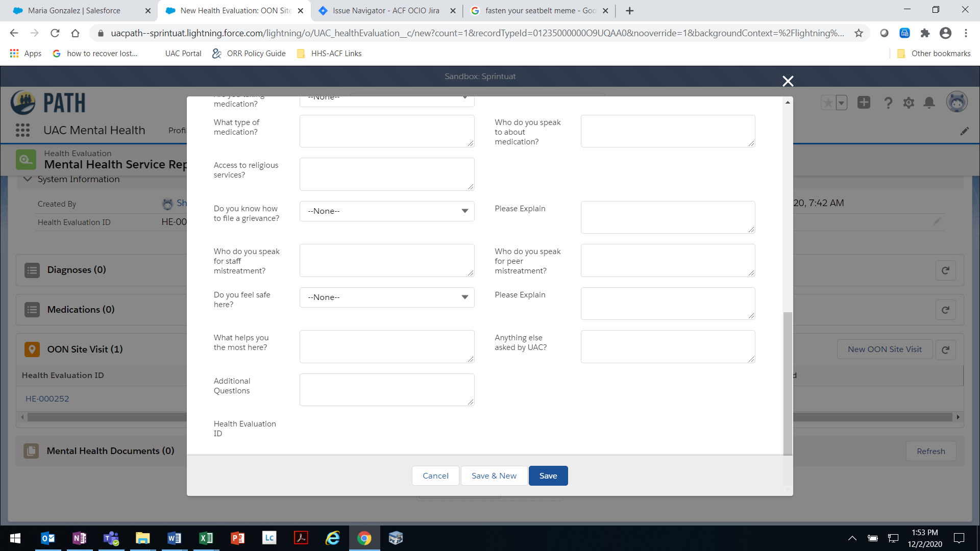Collapse the System Information section

[x=28, y=179]
